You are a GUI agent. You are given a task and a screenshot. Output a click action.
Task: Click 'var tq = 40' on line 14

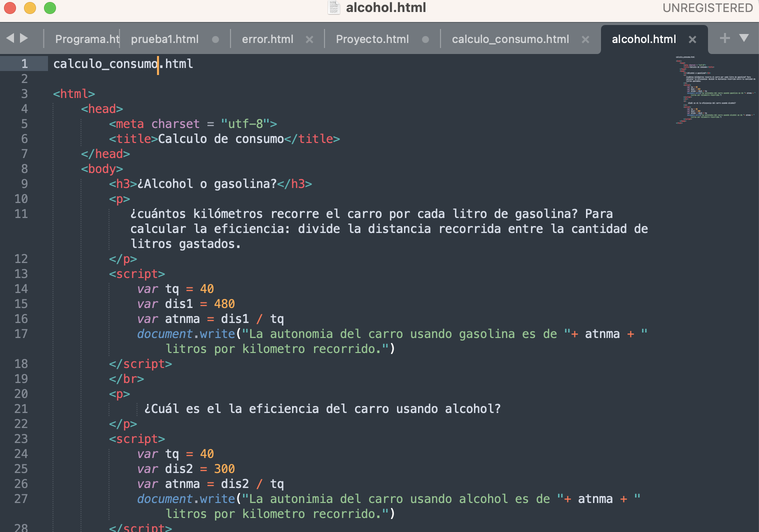[175, 288]
